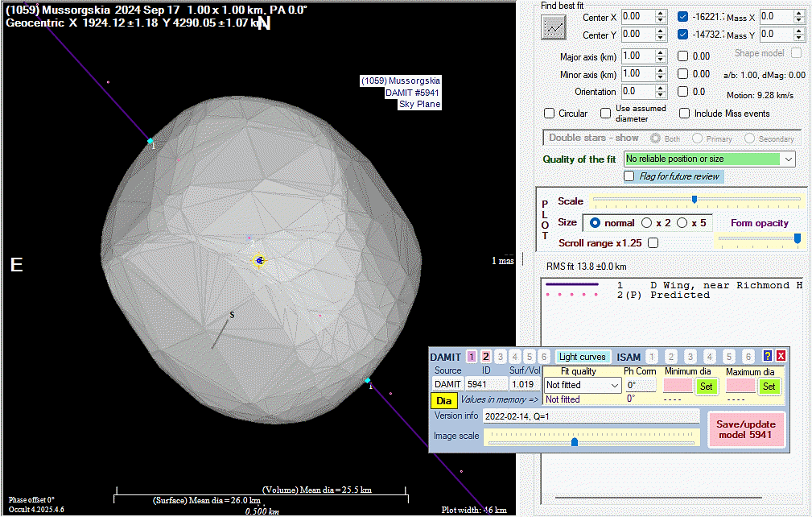The image size is (812, 517).
Task: Select DAMIT model number 2
Action: [485, 357]
